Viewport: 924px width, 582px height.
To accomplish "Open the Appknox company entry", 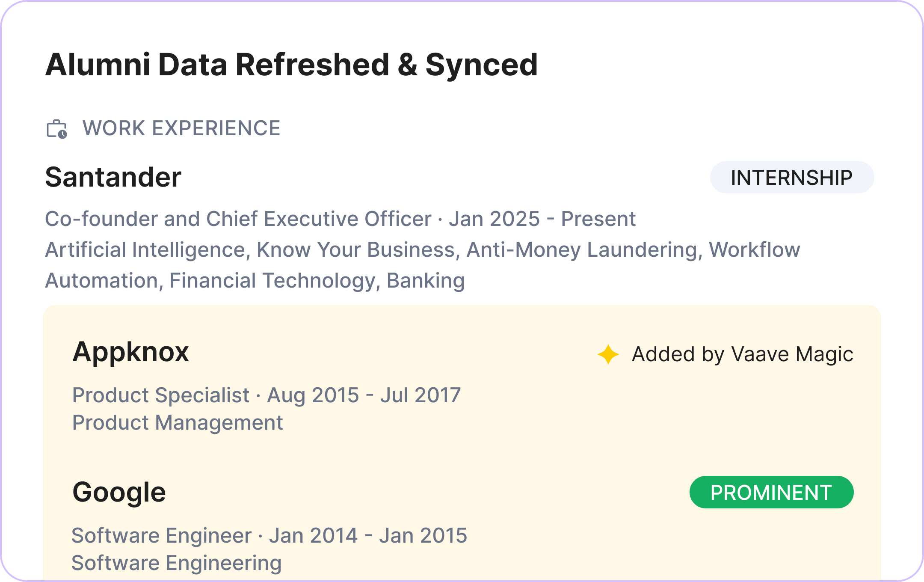I will tap(131, 352).
